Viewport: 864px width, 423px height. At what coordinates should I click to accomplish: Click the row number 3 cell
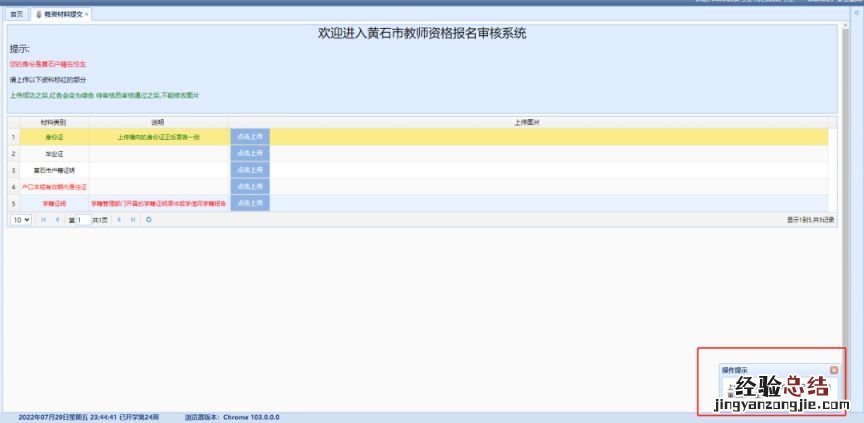click(x=13, y=170)
